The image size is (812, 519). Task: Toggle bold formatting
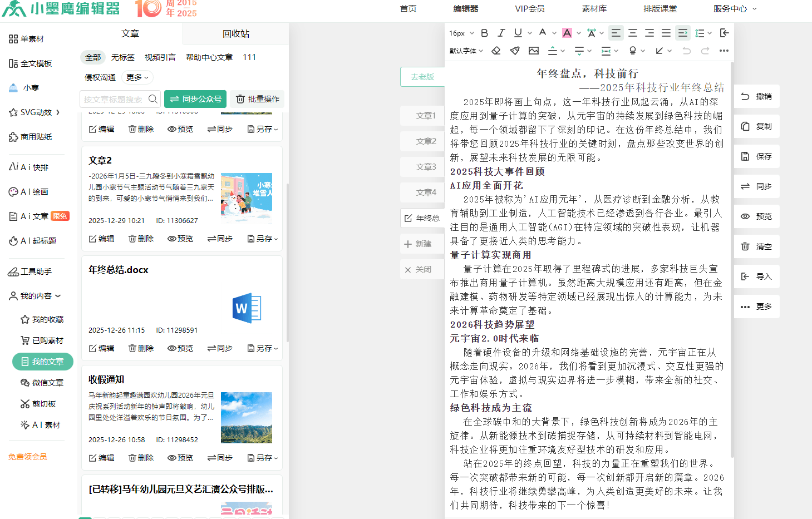pyautogui.click(x=484, y=33)
